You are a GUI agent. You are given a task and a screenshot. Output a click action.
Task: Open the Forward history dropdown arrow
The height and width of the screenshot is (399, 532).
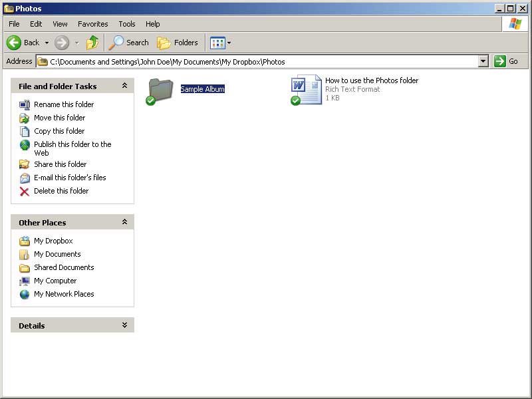coord(77,43)
